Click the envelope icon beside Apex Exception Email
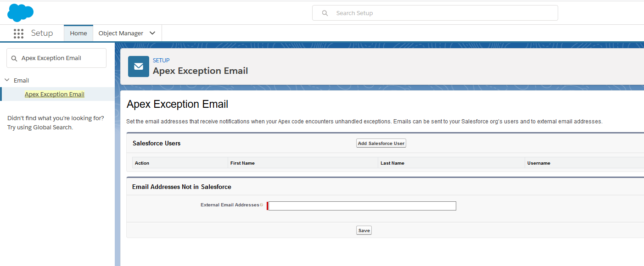Image resolution: width=644 pixels, height=266 pixels. (139, 66)
